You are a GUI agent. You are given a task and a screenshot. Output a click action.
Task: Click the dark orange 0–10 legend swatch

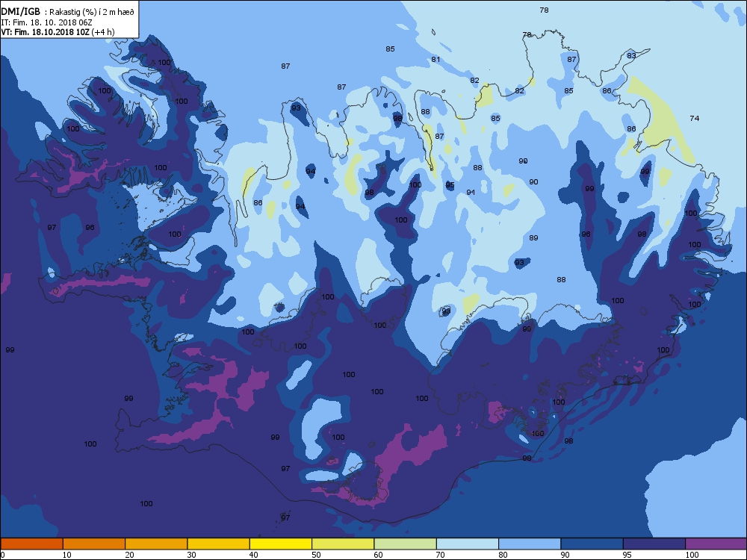(32, 544)
